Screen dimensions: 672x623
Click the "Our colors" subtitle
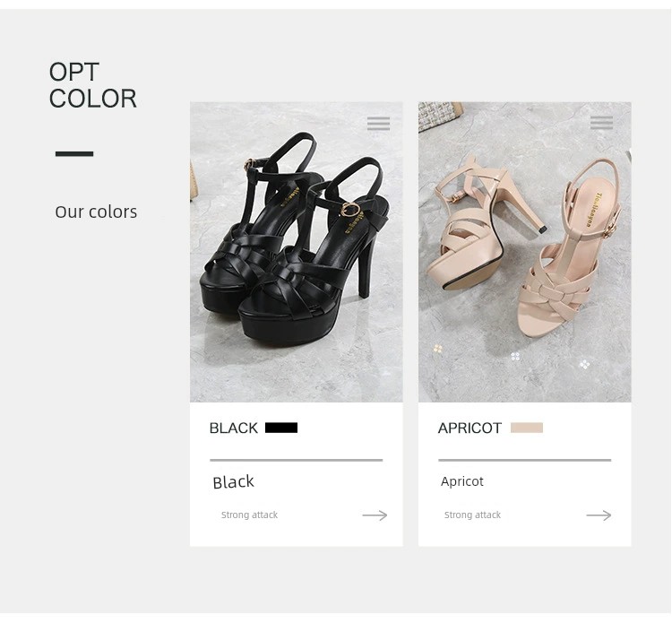tap(96, 212)
